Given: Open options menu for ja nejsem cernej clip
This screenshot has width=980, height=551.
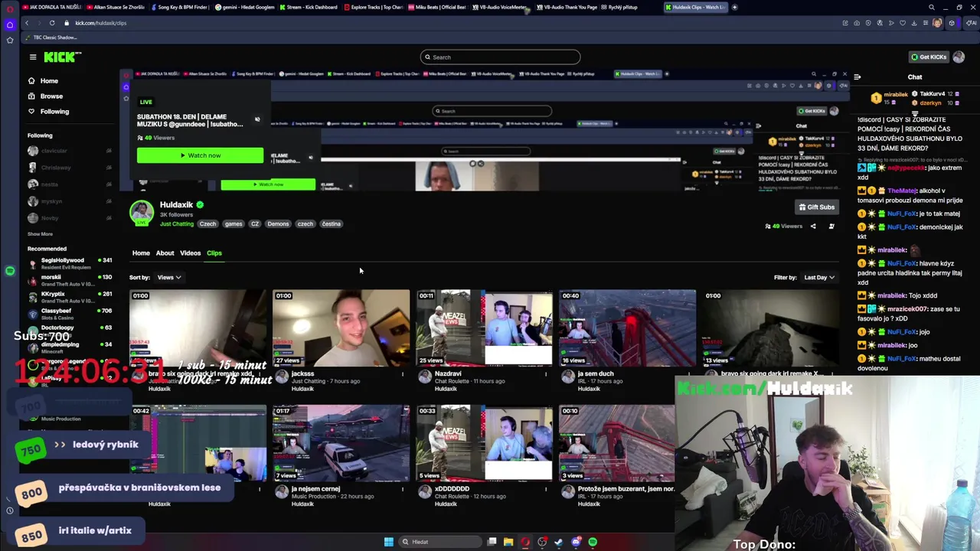Looking at the screenshot, I should 403,489.
